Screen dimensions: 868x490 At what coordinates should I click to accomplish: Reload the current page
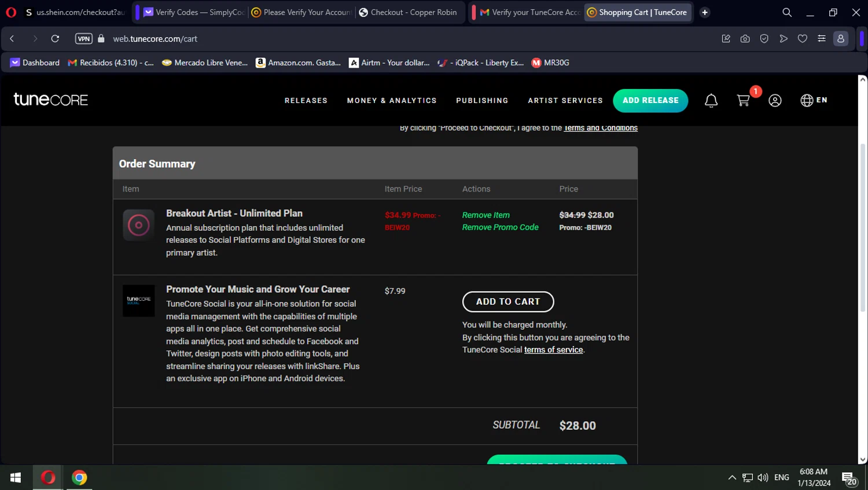point(56,39)
